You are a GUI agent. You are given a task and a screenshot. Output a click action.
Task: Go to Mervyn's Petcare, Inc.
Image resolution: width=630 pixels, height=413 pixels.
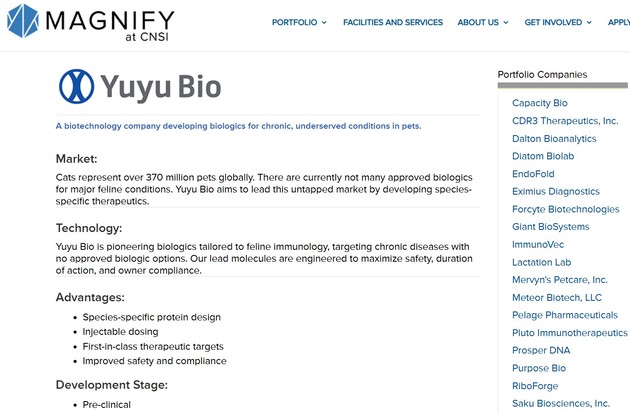click(x=559, y=280)
